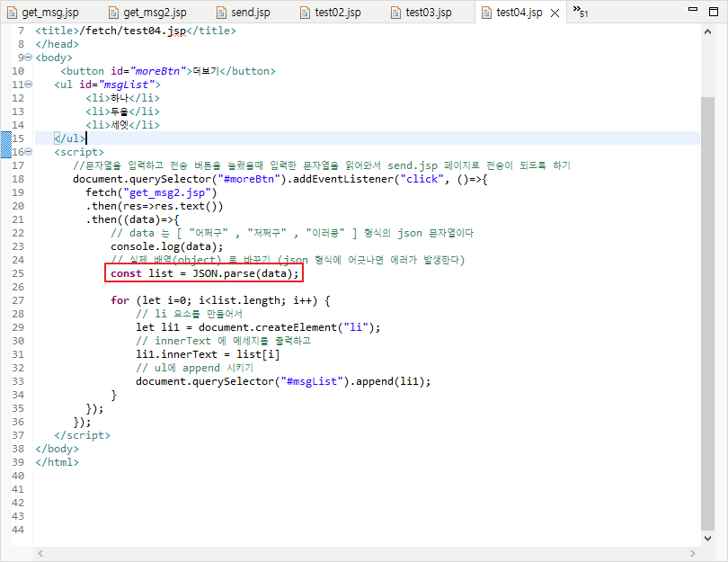The height and width of the screenshot is (562, 728).
Task: Switch to the send.jsp tab
Action: (x=244, y=13)
